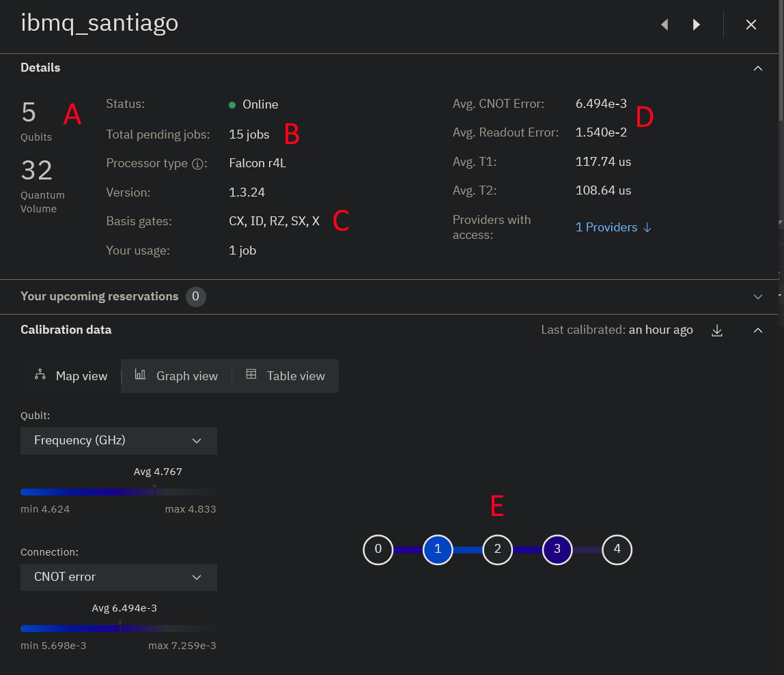Click the frequency range gradient bar
Screen dimensions: 784x675
(x=119, y=492)
